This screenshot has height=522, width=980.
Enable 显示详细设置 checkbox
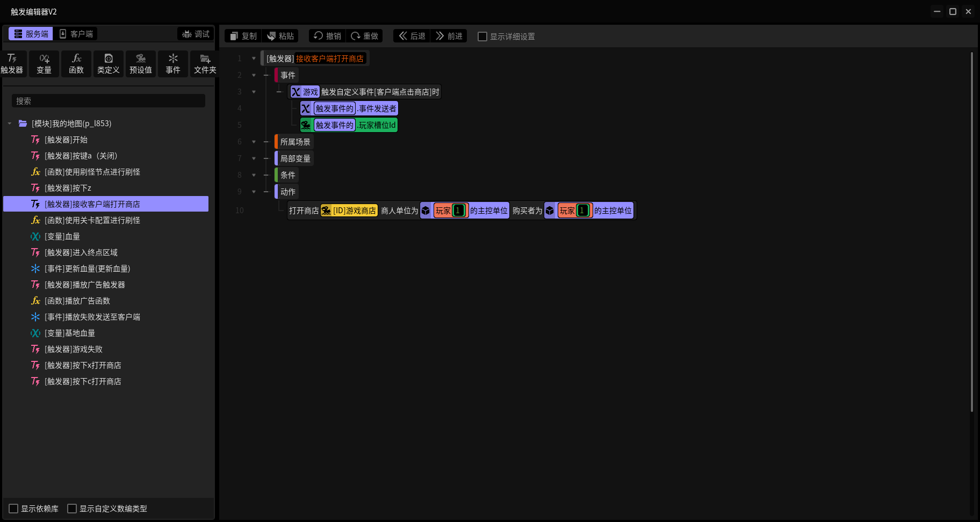point(482,37)
